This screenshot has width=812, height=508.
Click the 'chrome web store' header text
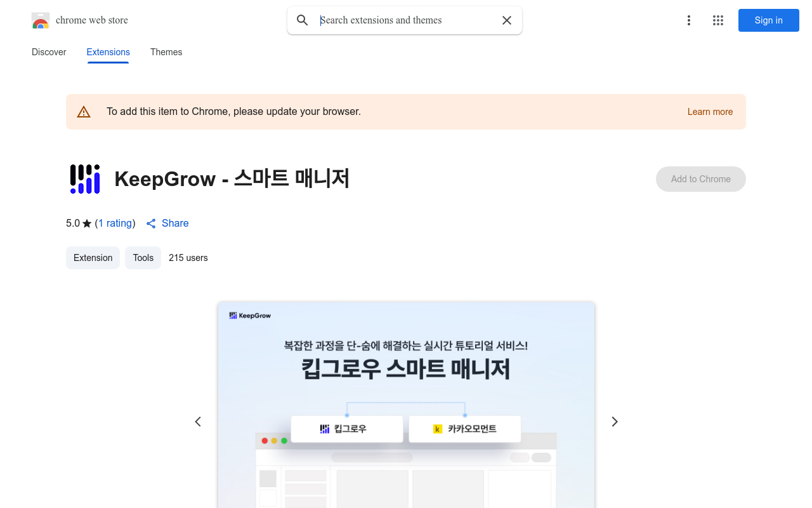tap(92, 20)
